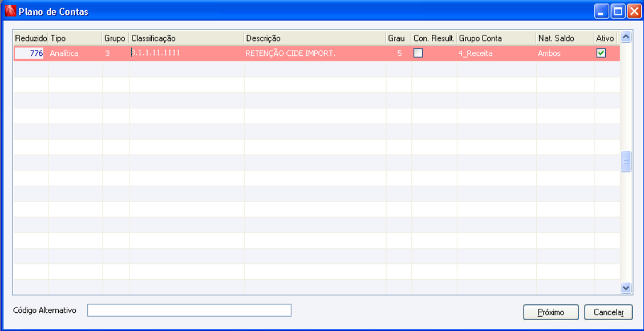
Task: Click the RETENÇÃO CIDE IMPORT. description cell
Action: (315, 54)
